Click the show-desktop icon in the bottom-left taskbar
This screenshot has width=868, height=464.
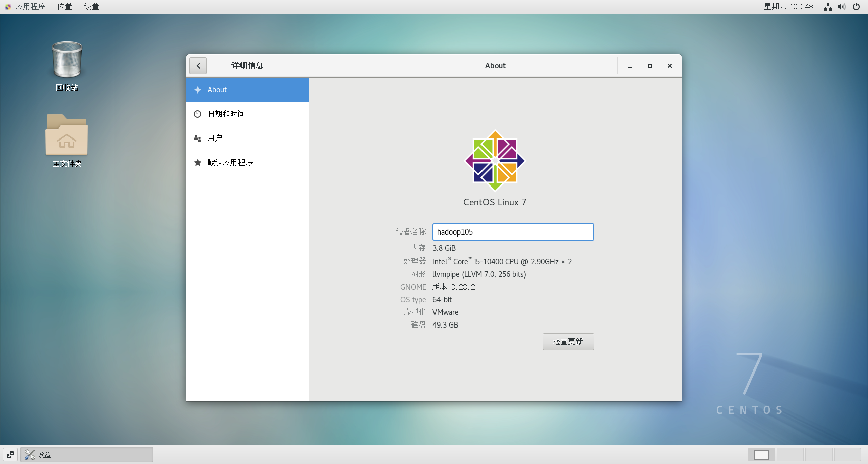pyautogui.click(x=10, y=455)
